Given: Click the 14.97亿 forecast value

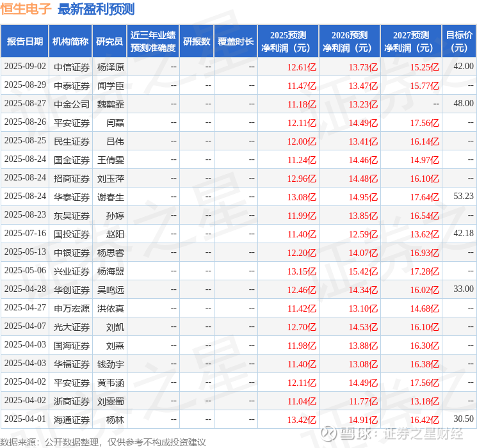Looking at the screenshot, I should pyautogui.click(x=424, y=160).
